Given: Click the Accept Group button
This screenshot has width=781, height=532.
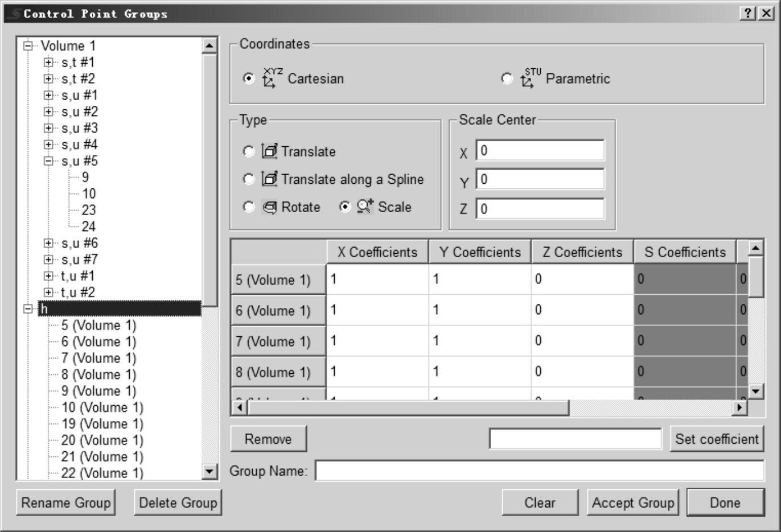Looking at the screenshot, I should click(x=633, y=502).
